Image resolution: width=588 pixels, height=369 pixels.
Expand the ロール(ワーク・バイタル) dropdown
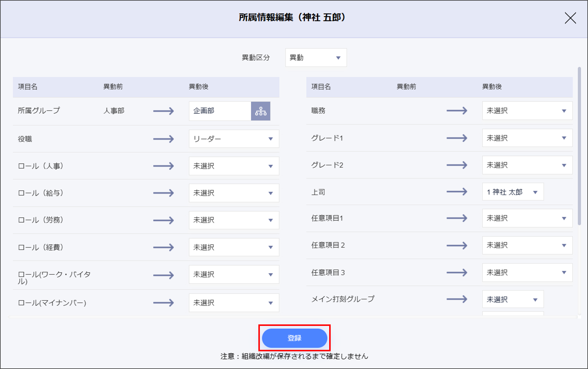(x=234, y=274)
